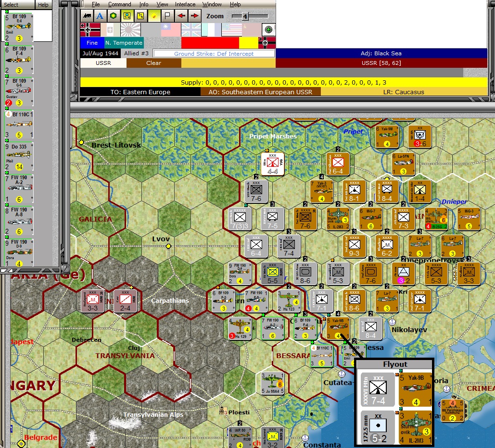This screenshot has width=495, height=448.
Task: Open the File menu
Action: pyautogui.click(x=96, y=4)
